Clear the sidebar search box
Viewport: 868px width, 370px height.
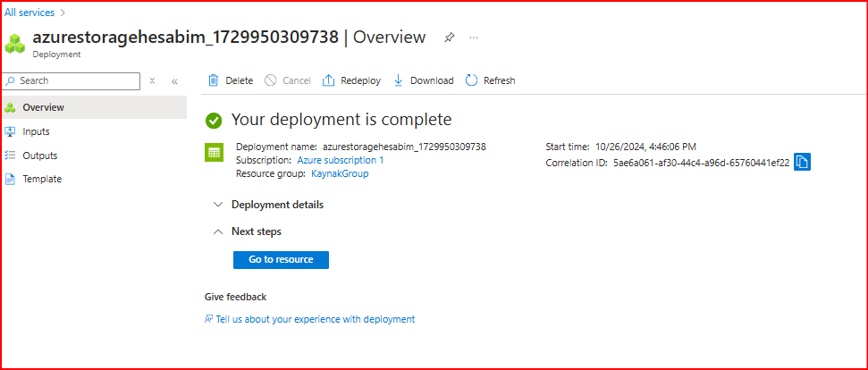[152, 80]
